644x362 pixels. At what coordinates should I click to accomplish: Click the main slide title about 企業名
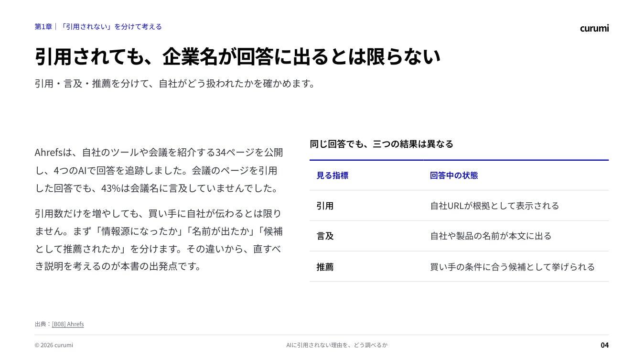[237, 56]
